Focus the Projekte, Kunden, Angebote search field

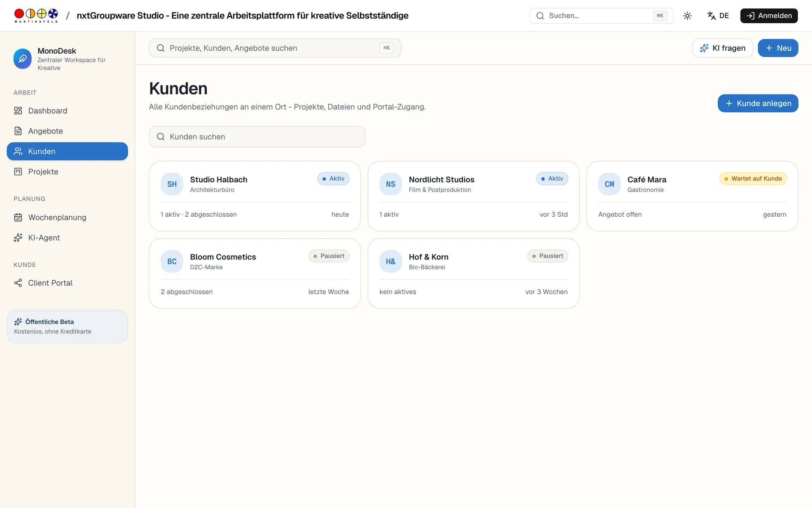(275, 48)
